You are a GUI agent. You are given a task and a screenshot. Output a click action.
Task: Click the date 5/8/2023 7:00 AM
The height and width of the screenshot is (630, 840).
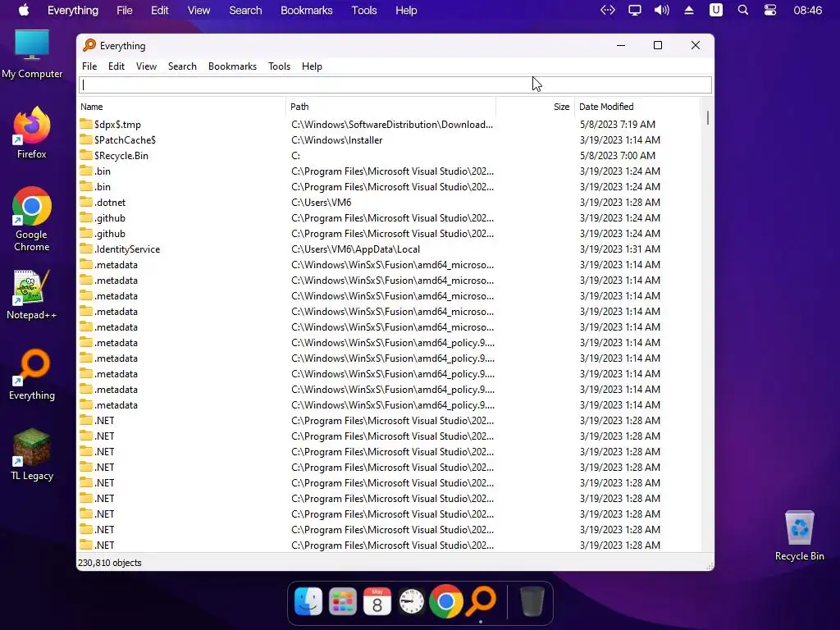618,155
